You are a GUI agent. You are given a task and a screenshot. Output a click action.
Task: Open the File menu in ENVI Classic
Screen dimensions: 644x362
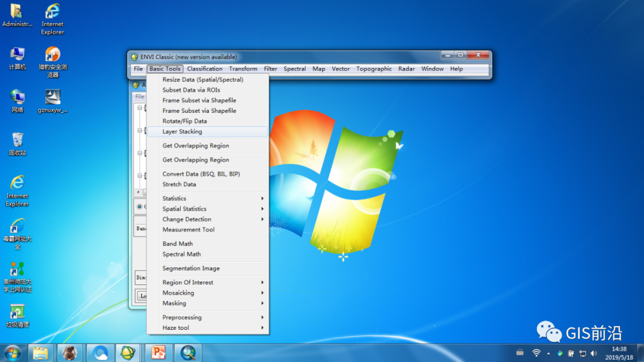click(x=138, y=69)
